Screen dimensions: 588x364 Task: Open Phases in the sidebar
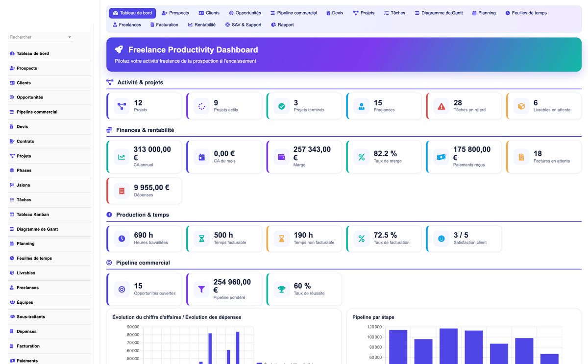49,170
